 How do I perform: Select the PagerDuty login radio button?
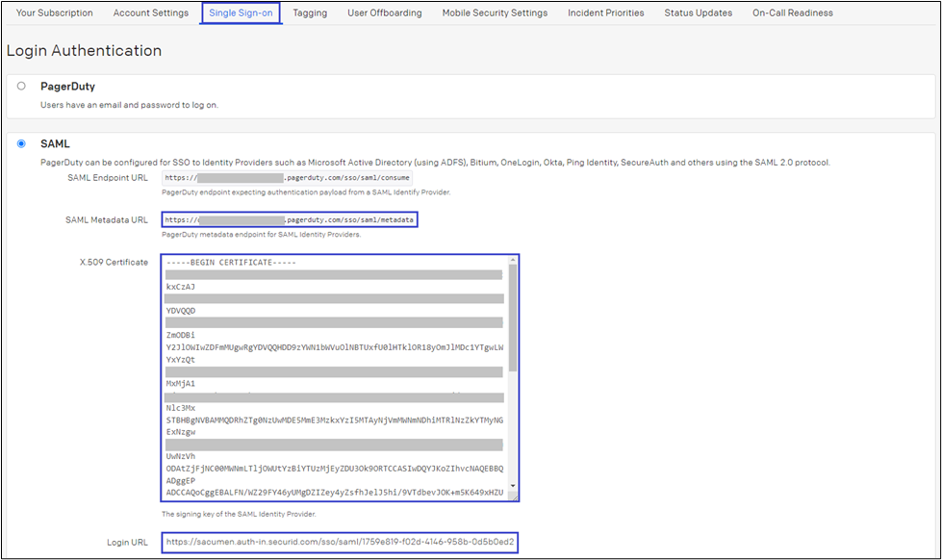click(x=21, y=87)
